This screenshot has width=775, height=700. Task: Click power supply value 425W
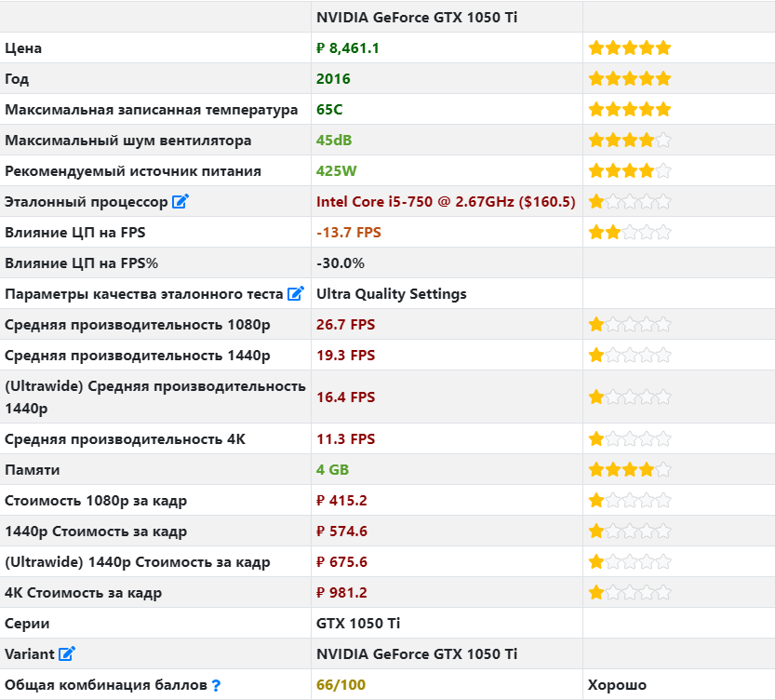(x=336, y=171)
